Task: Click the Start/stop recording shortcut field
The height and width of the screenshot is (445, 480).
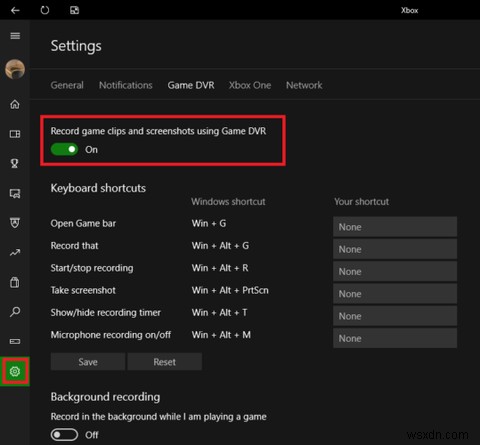Action: pyautogui.click(x=395, y=272)
